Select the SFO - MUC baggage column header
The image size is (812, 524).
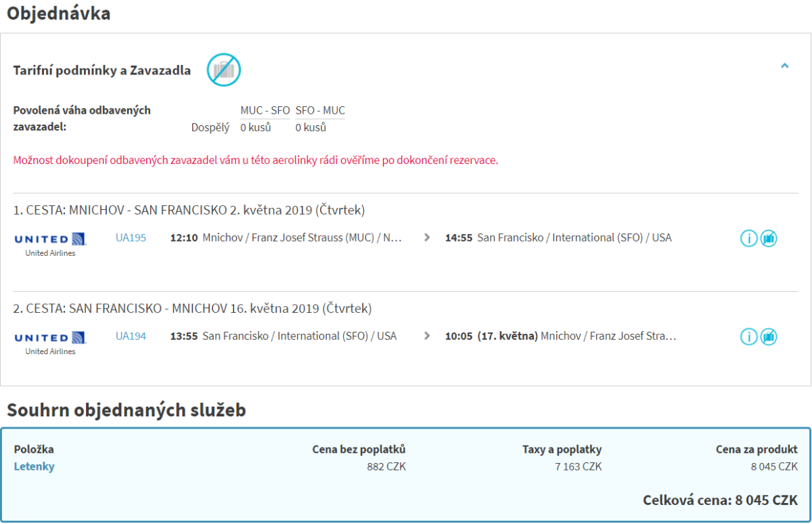(320, 110)
